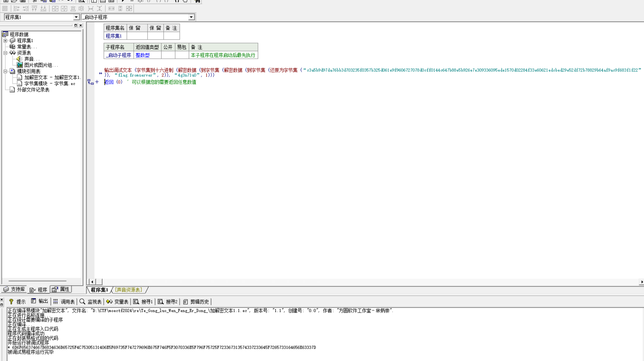Click the make same size icon
Viewport: 644px width, 361px height.
click(x=129, y=9)
